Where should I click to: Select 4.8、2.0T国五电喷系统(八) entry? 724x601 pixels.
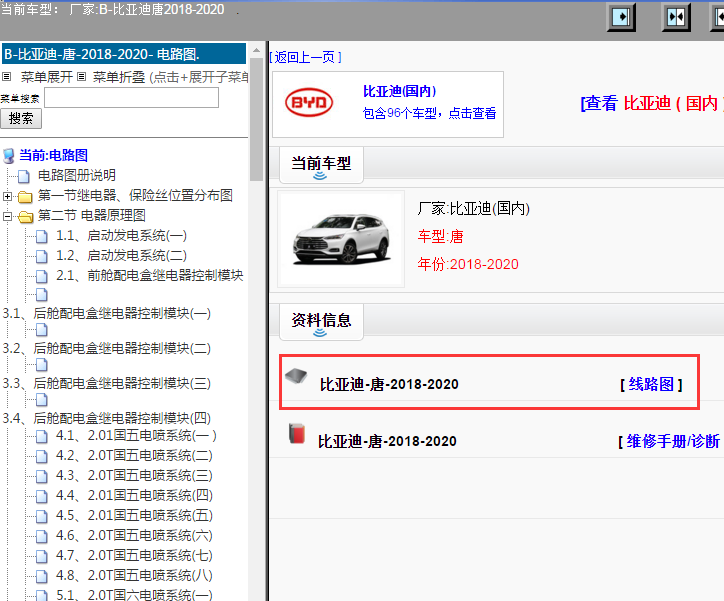(x=134, y=576)
